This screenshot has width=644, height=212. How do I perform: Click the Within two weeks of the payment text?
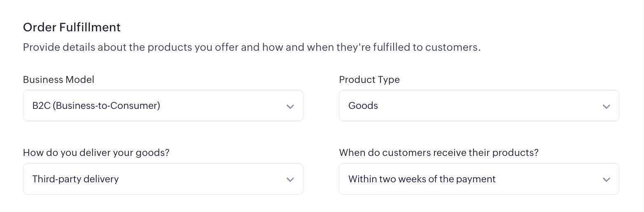(422, 179)
